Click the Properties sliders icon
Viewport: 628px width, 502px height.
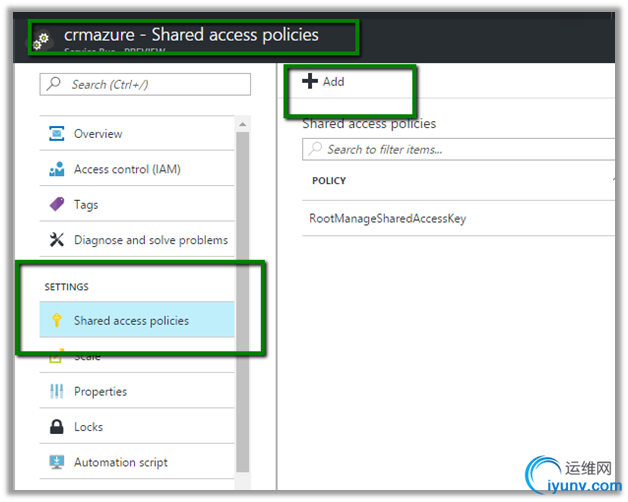coord(56,391)
